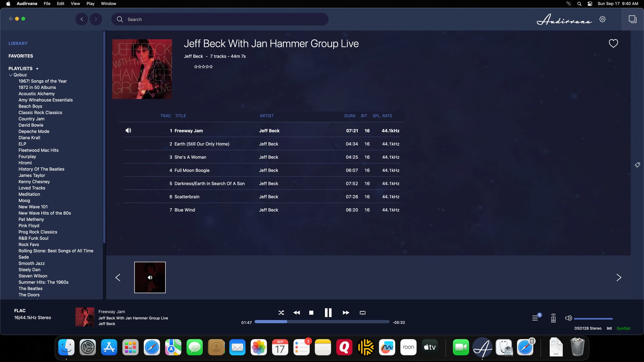This screenshot has height=362, width=644.
Task: Open the FAVORITES section
Action: click(x=21, y=56)
